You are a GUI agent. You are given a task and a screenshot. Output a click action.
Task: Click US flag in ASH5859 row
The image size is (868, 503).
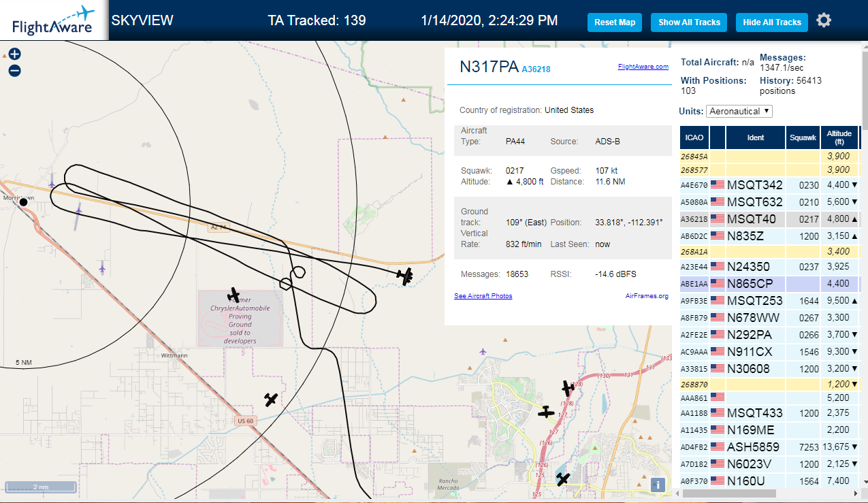pos(718,447)
